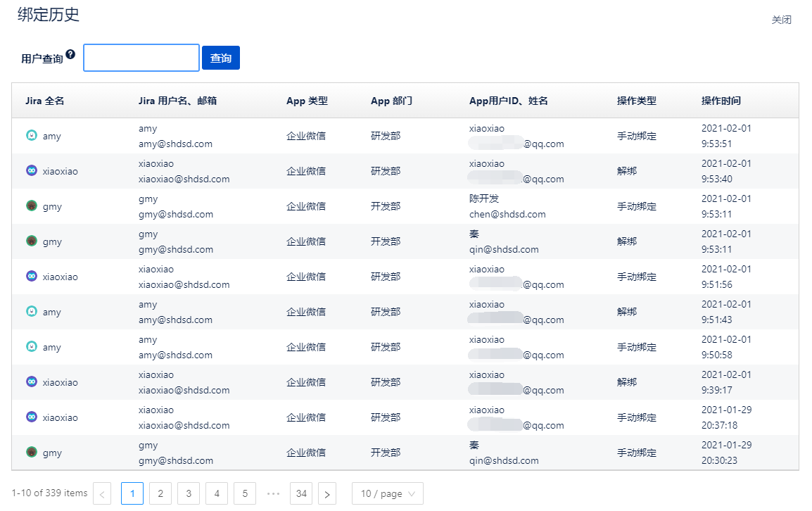
Task: Select page 3 in pagination
Action: pos(189,494)
